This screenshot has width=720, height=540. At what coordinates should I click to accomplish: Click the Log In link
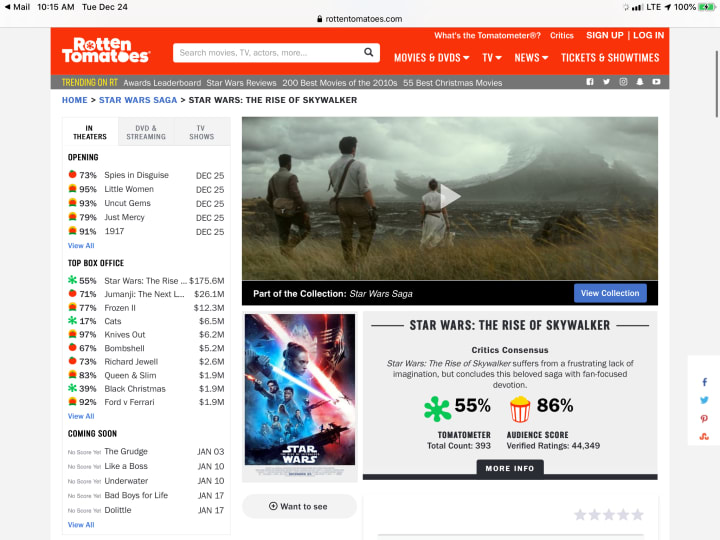[648, 35]
